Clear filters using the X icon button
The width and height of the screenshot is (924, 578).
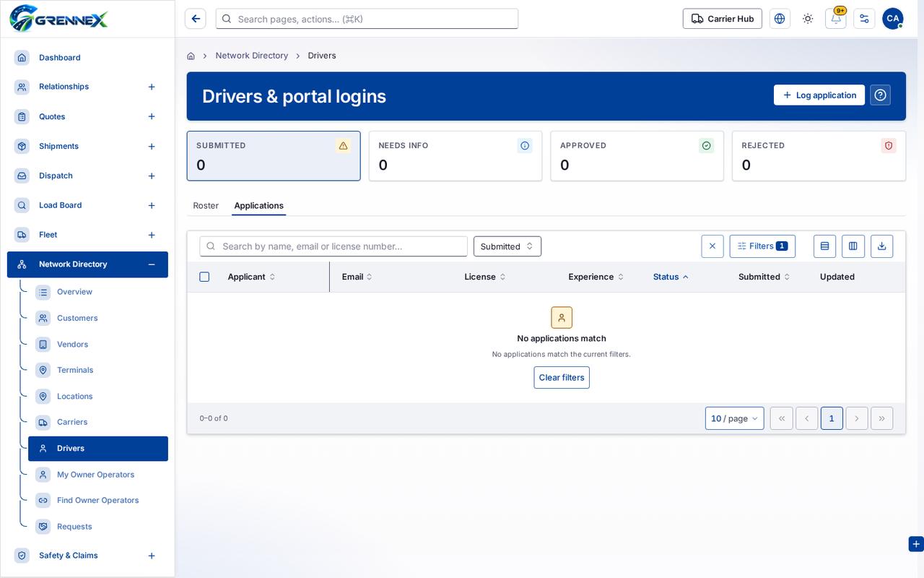click(712, 246)
